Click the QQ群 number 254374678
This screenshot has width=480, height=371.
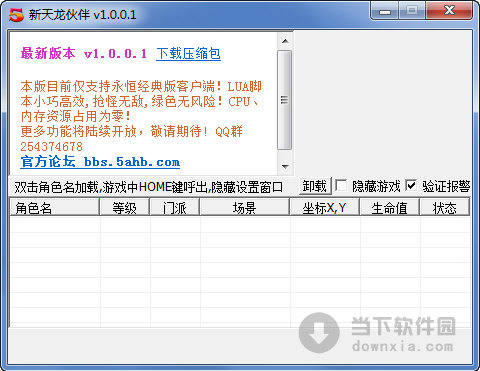pyautogui.click(x=51, y=146)
